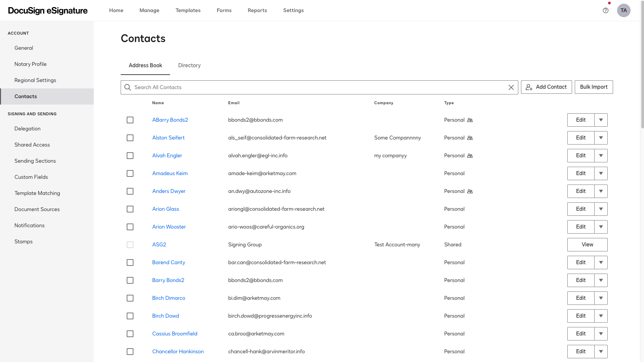
Task: Expand the dropdown arrow for Birch Dimarco
Action: pos(601,298)
